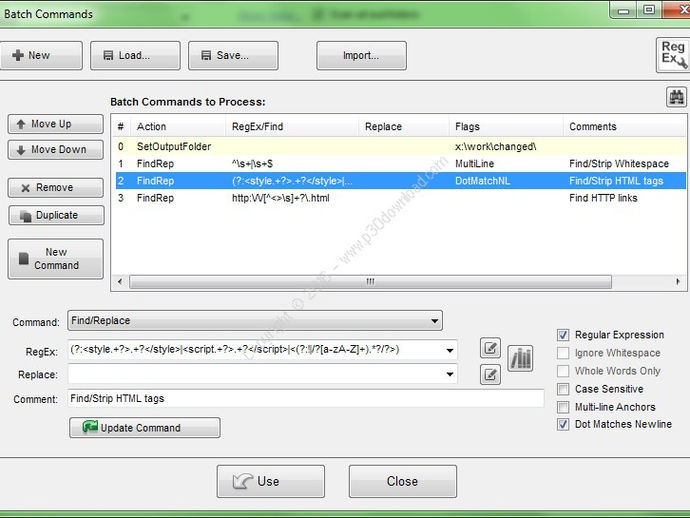Toggle Whole Words Only checkbox

[x=563, y=371]
